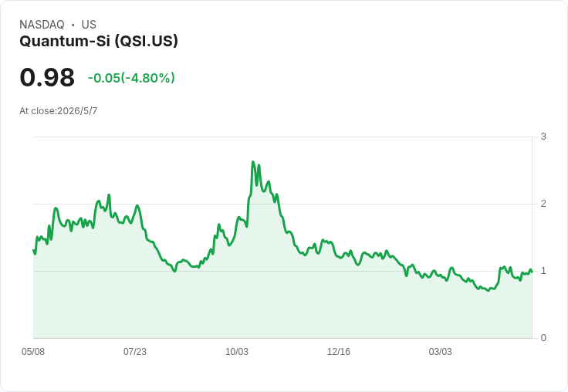The height and width of the screenshot is (392, 568).
Task: Click the 03/03 date axis label
Action: (440, 352)
